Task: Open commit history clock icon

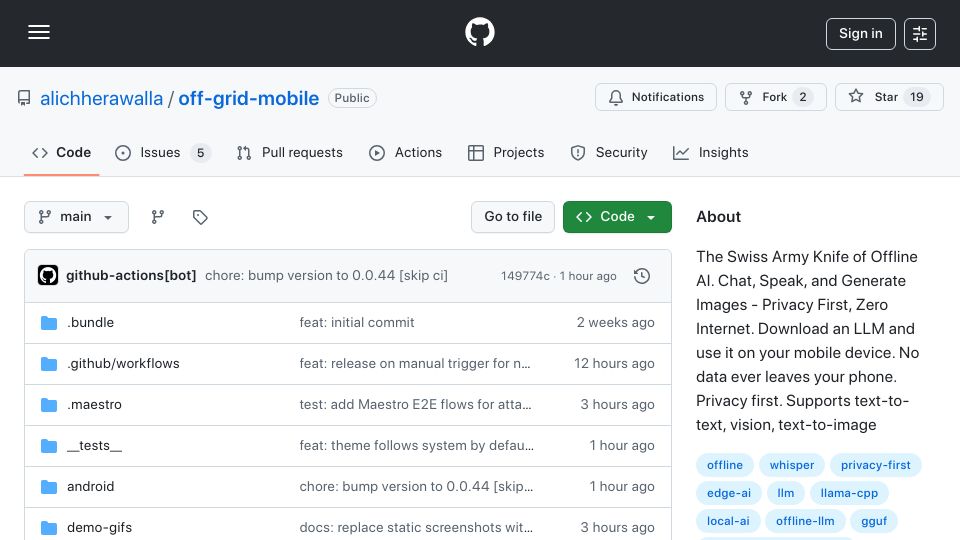Action: tap(642, 276)
